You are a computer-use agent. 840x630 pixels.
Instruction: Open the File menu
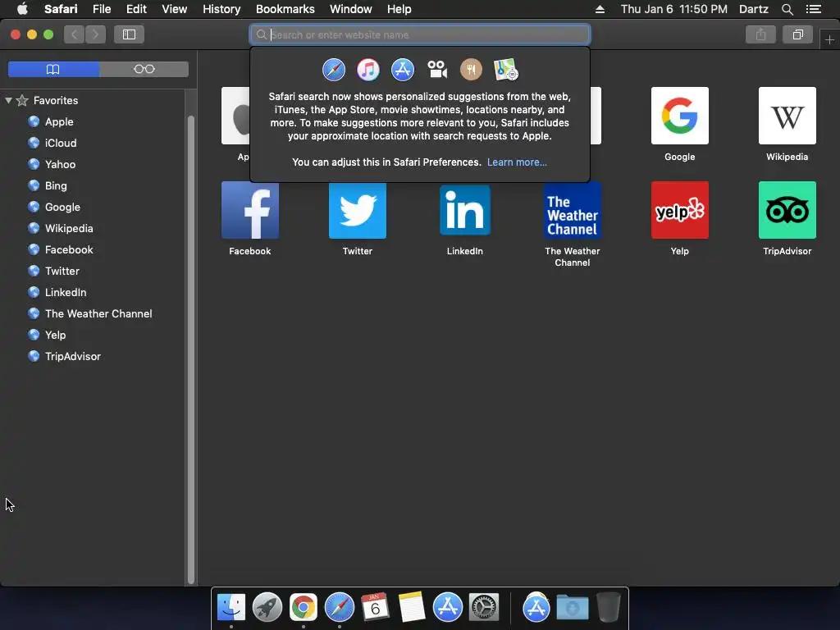click(x=102, y=9)
